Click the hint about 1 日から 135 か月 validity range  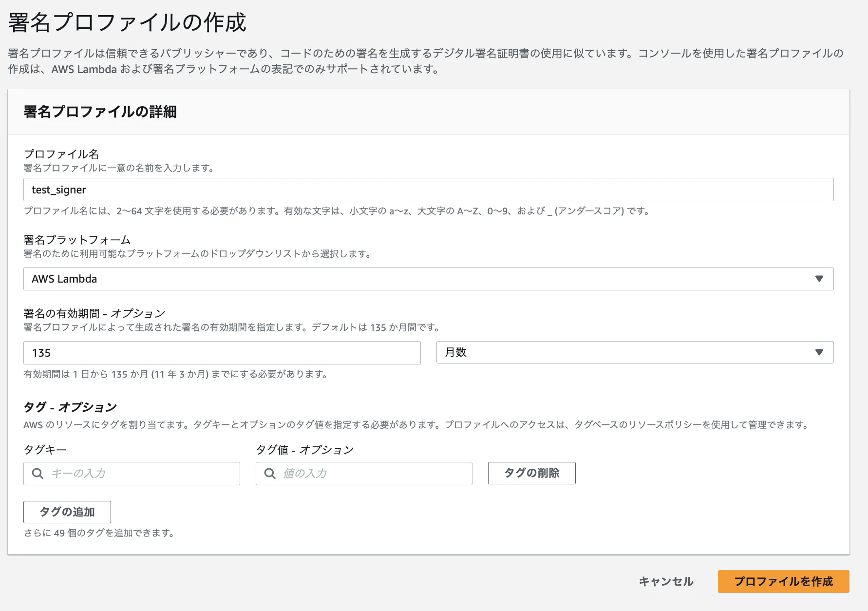tap(176, 374)
